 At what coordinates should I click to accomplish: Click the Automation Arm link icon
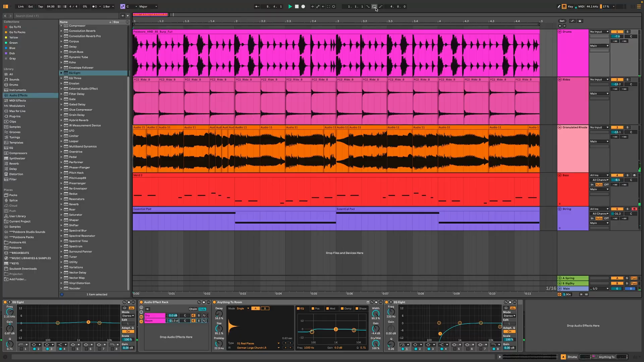pos(318,6)
